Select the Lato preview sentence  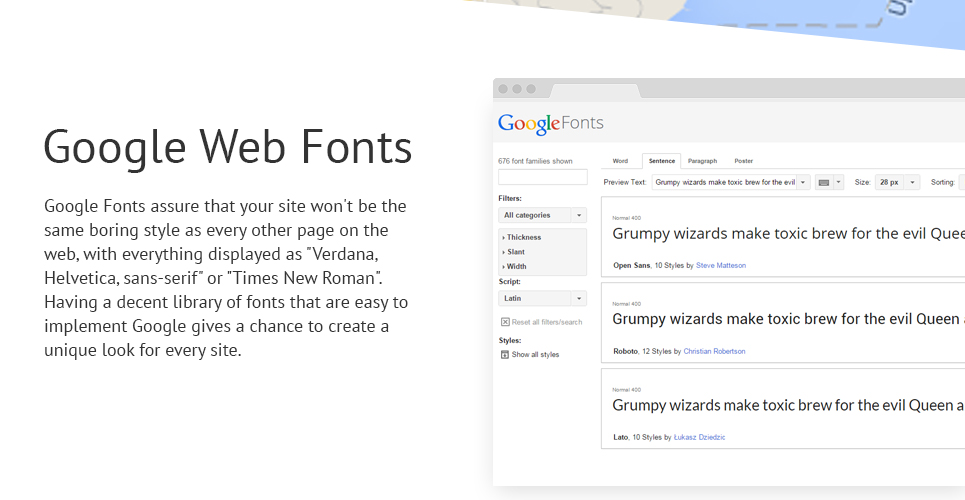[788, 405]
